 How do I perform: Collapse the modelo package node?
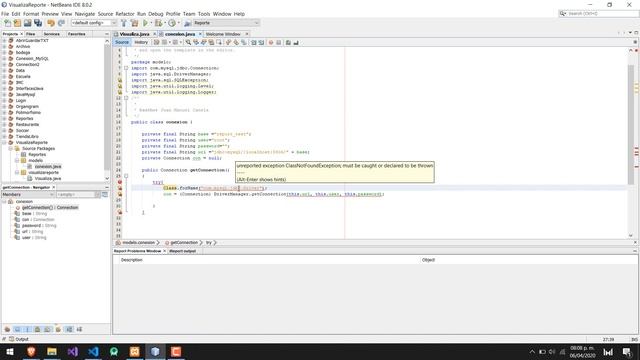17,160
